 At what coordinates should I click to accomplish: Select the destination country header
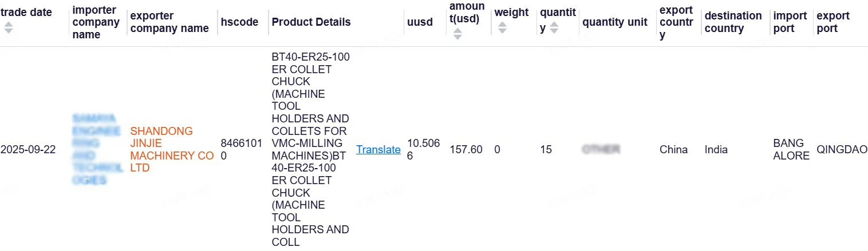(733, 22)
